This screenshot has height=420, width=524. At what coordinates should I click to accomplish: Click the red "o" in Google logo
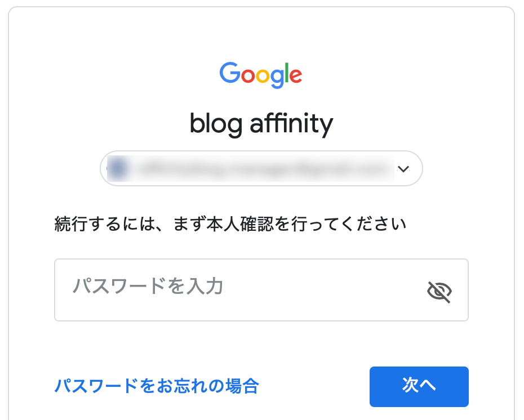tap(247, 75)
